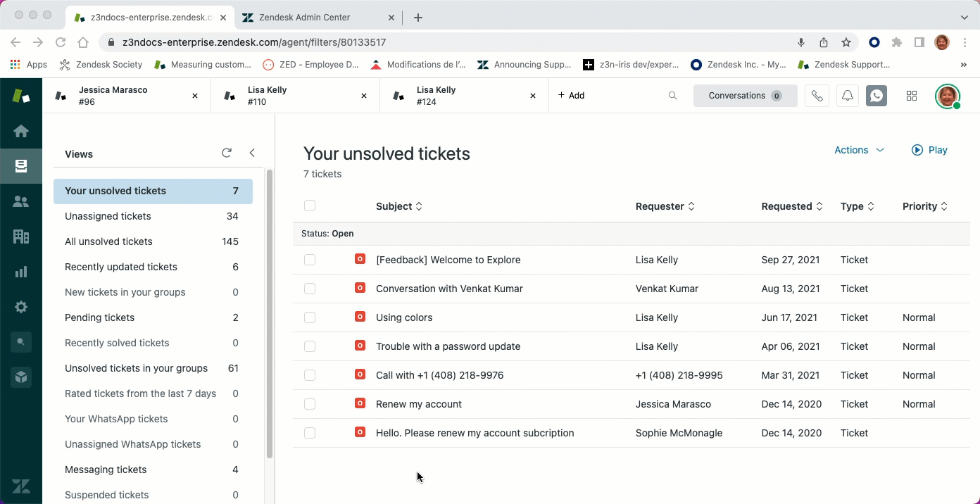The width and height of the screenshot is (980, 504).
Task: Open the Customers panel from the sidebar
Action: point(21,201)
